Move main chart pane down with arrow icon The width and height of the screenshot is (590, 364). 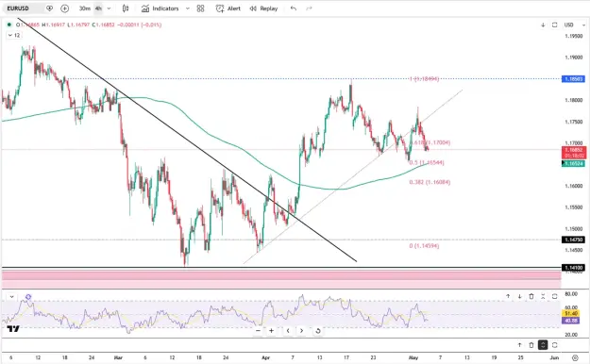pyautogui.click(x=543, y=25)
